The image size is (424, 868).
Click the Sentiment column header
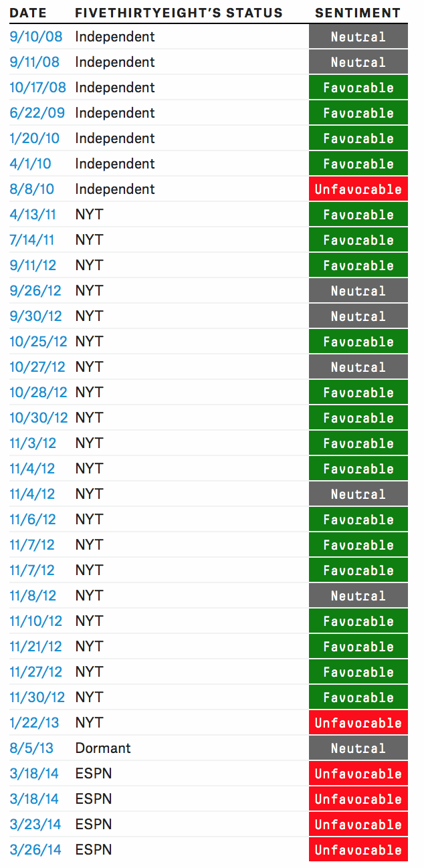[x=358, y=13]
